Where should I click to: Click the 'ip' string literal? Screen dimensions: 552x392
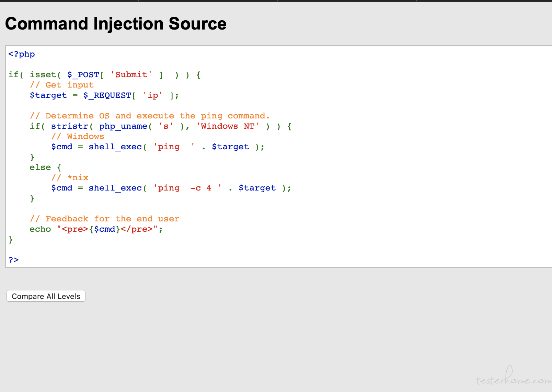pos(153,95)
